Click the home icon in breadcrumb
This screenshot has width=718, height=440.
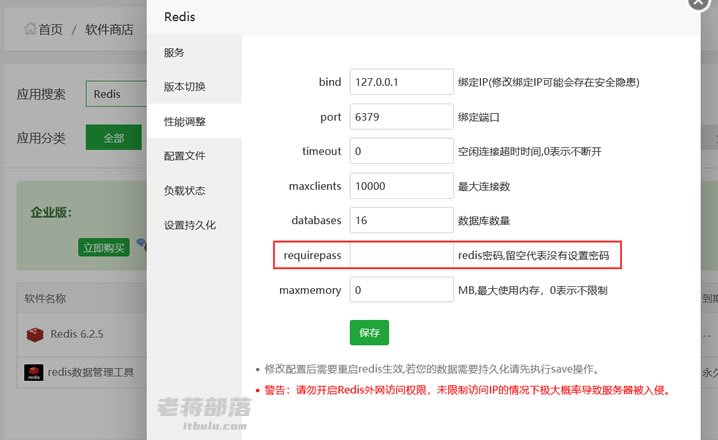coord(30,29)
